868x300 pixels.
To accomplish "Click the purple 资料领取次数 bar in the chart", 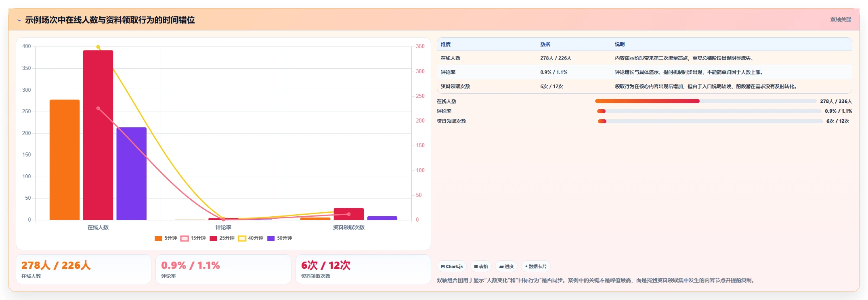I will pyautogui.click(x=382, y=218).
